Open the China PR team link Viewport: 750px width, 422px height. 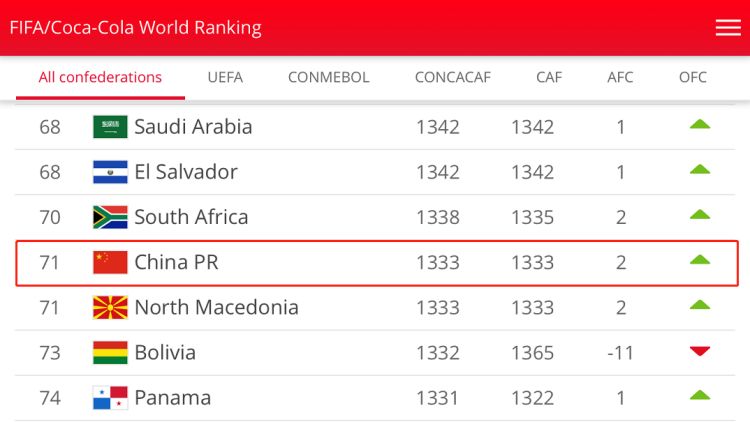pos(176,262)
